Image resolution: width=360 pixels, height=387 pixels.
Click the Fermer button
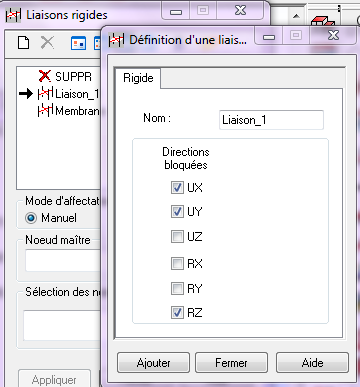coord(231,363)
